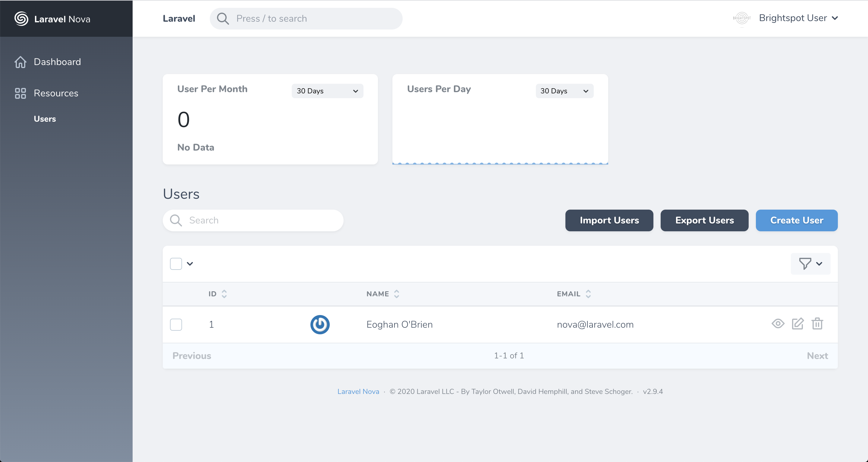Viewport: 868px width, 462px height.
Task: Click the Laravel Nova swirl logo
Action: coord(21,19)
